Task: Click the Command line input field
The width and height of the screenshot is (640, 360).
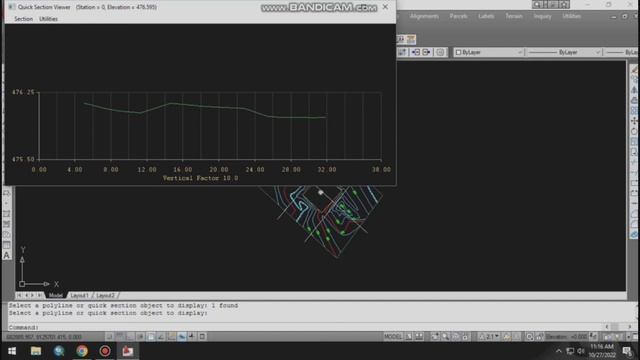Action: click(x=306, y=327)
